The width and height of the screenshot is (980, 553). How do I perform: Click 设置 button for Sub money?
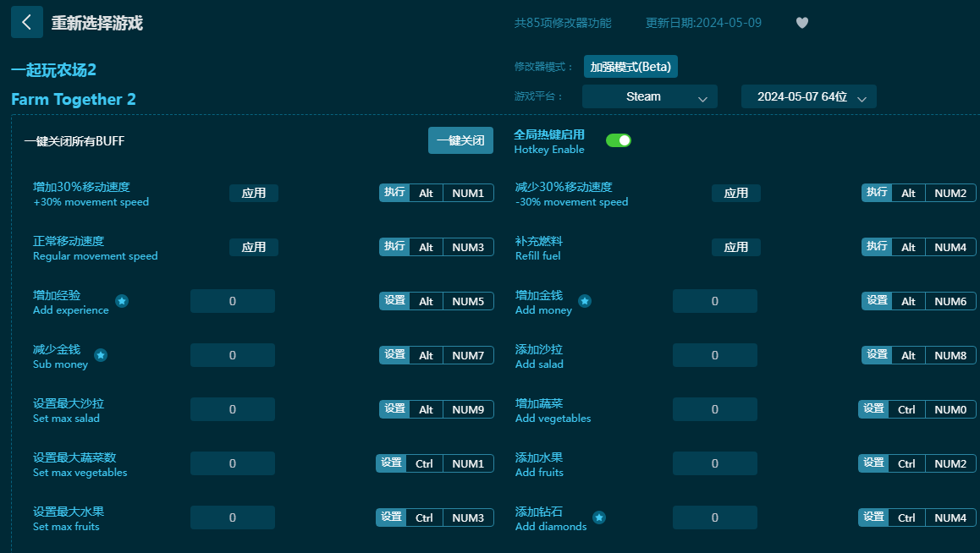pos(394,355)
